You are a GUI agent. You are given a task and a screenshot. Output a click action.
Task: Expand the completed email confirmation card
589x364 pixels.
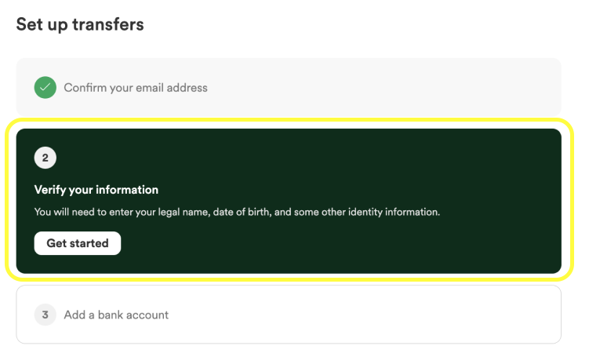[289, 87]
